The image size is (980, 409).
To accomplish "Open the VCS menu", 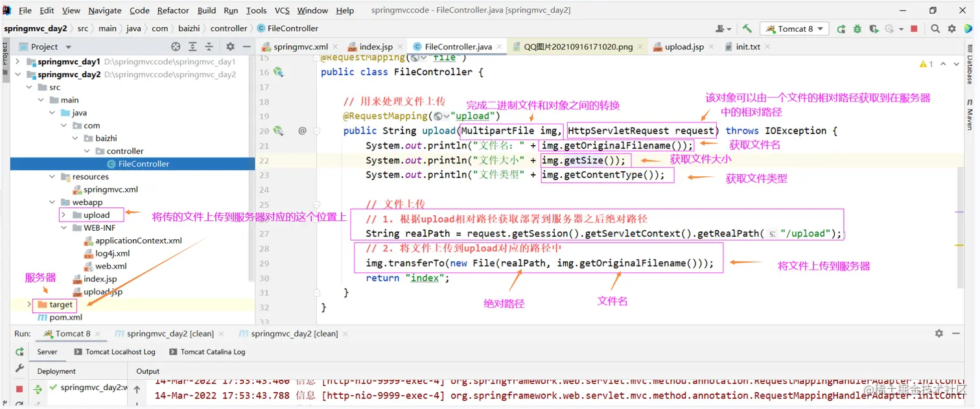I will [x=282, y=10].
